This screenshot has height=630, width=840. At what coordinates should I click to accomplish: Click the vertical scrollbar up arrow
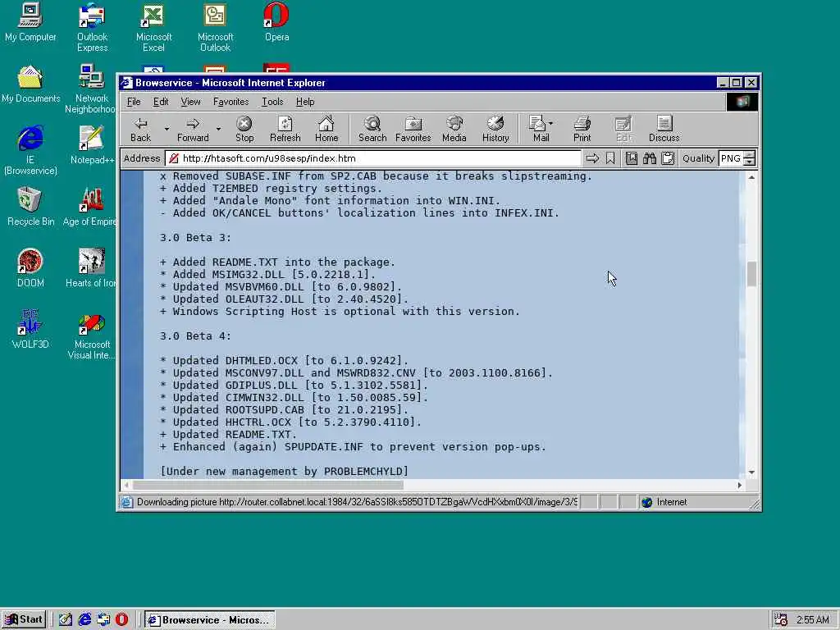[751, 177]
